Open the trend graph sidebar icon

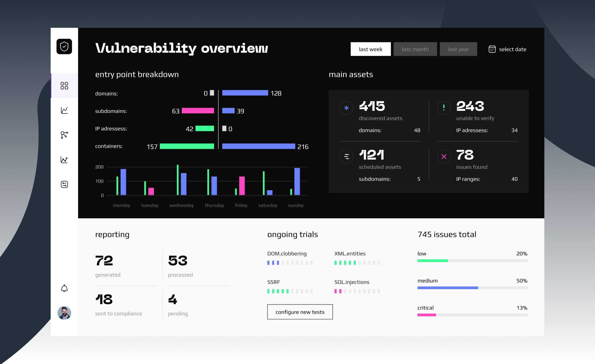64,160
